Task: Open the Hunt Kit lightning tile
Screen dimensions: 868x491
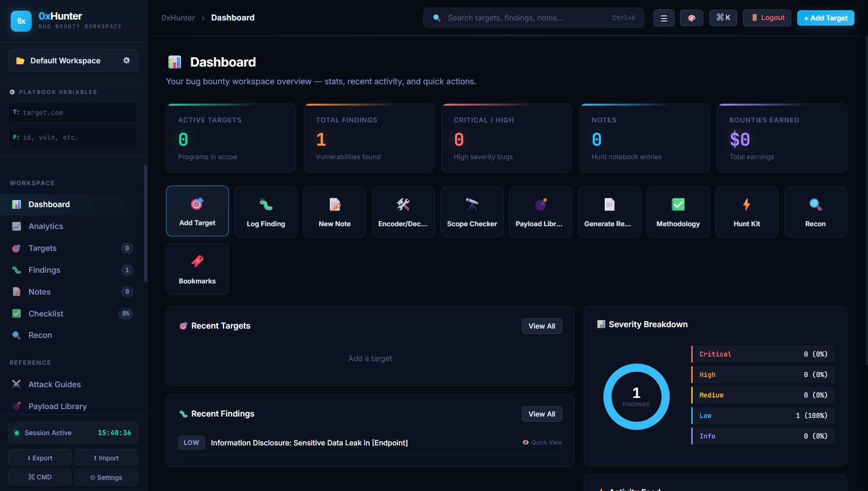Action: (747, 212)
